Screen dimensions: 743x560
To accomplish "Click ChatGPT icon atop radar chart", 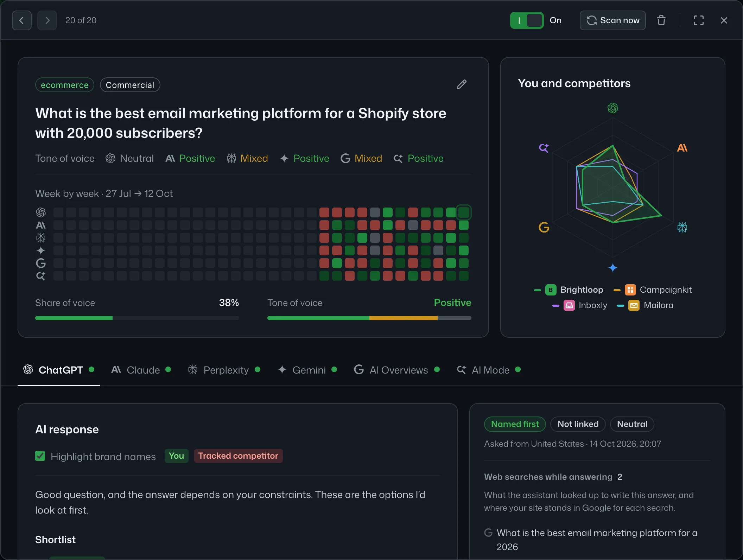I will pos(613,108).
